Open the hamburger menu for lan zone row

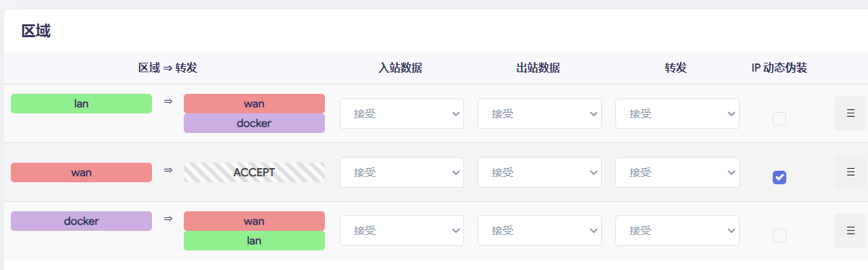(850, 113)
